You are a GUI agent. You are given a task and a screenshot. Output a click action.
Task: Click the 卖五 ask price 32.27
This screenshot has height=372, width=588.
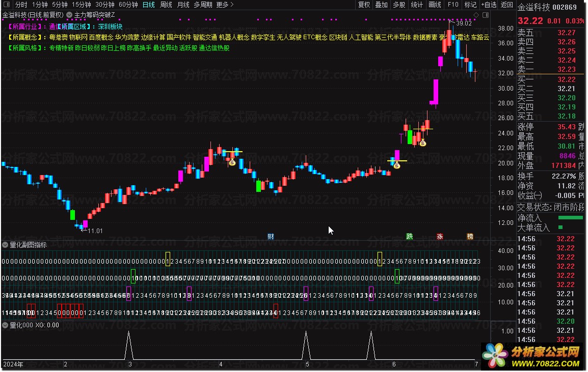click(x=566, y=33)
